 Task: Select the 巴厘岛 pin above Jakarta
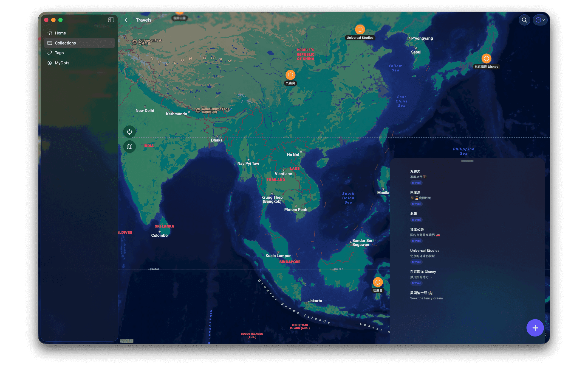coord(378,282)
